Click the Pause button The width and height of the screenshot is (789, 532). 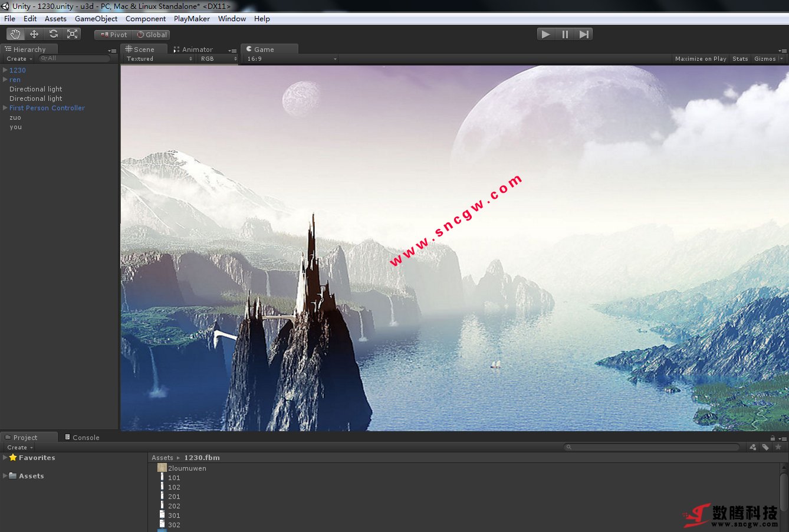[565, 34]
